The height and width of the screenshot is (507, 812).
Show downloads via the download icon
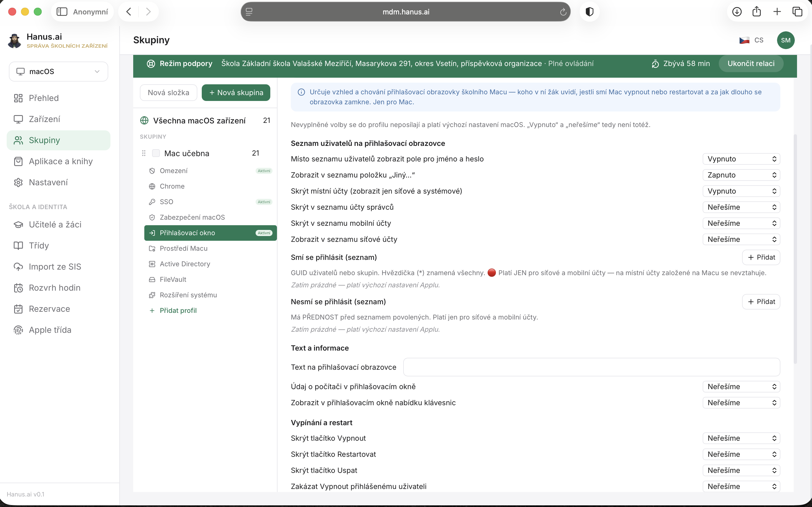point(737,12)
